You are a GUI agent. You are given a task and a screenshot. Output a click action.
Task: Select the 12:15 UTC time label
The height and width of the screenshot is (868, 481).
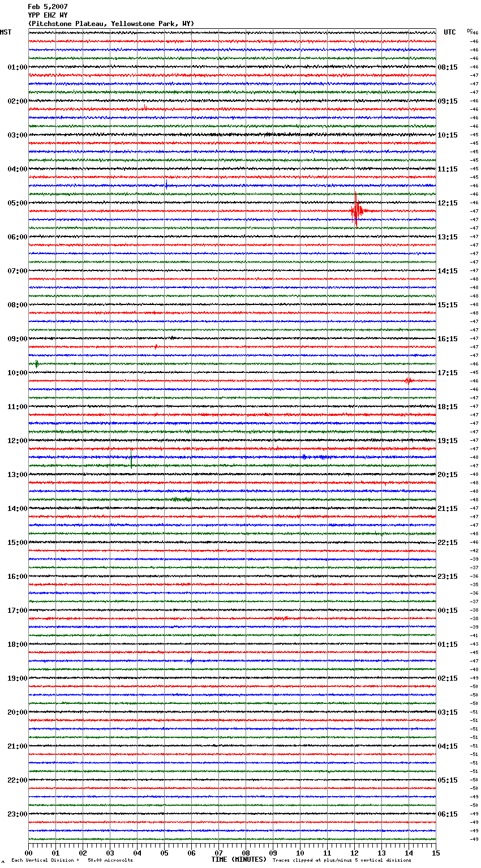pos(448,203)
